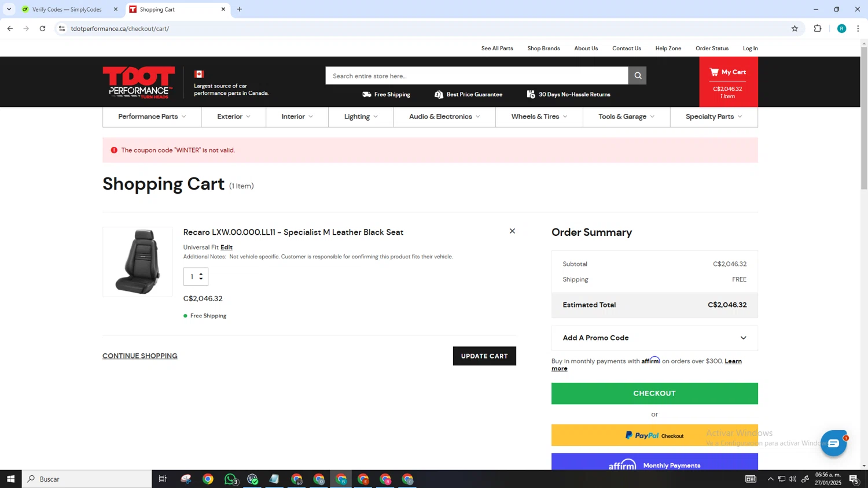Screen dimensions: 868x488
Task: Open My Cart in header
Action: (728, 82)
